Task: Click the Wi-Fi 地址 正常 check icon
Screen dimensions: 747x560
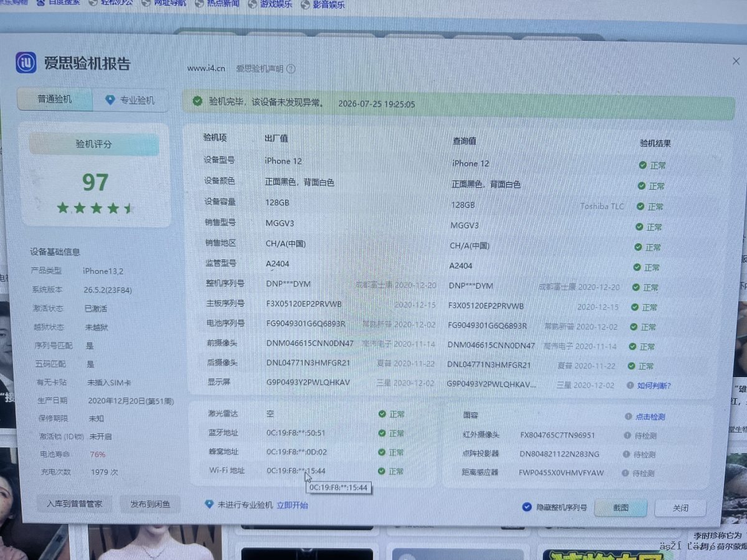Action: (382, 471)
